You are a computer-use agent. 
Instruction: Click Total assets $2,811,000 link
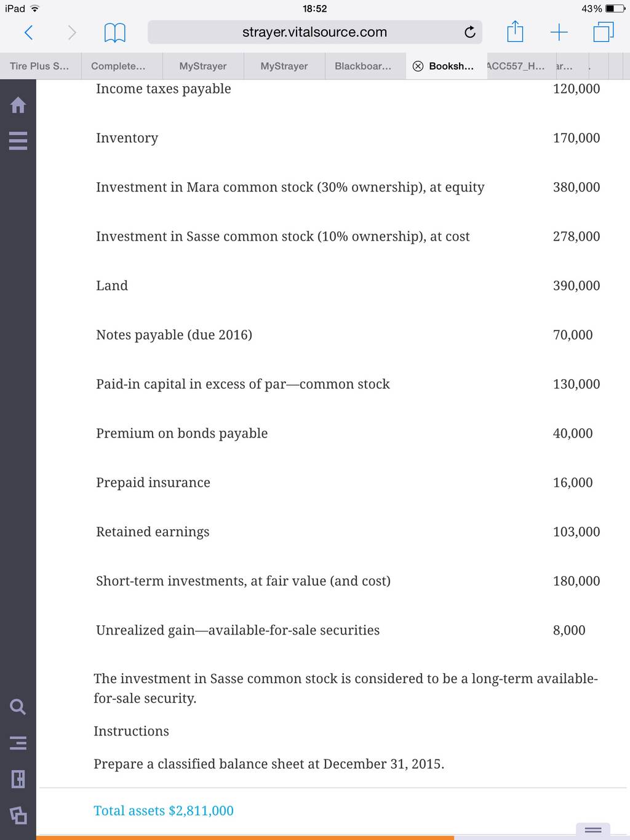pos(164,810)
